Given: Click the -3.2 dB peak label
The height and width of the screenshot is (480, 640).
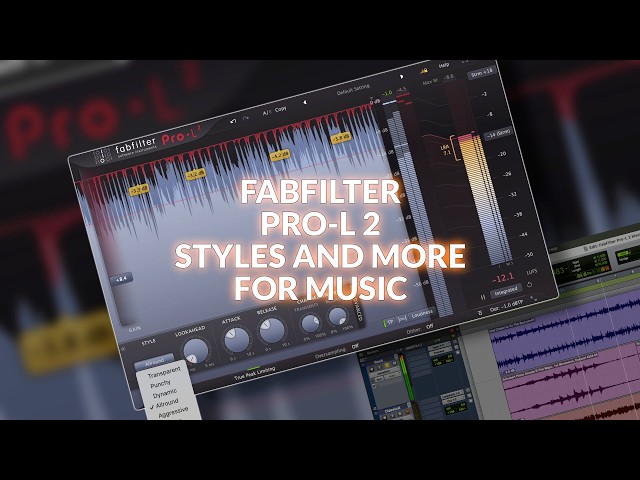Looking at the screenshot, I should point(196,175).
